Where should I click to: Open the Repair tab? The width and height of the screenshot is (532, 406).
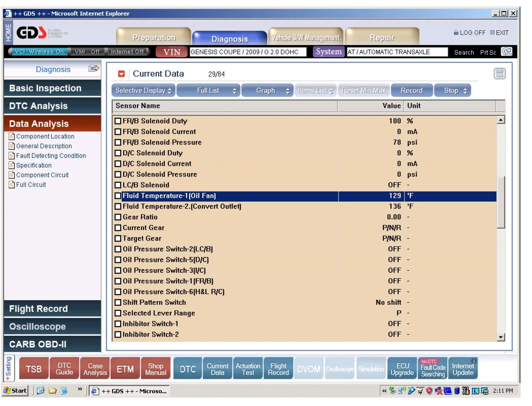point(382,37)
